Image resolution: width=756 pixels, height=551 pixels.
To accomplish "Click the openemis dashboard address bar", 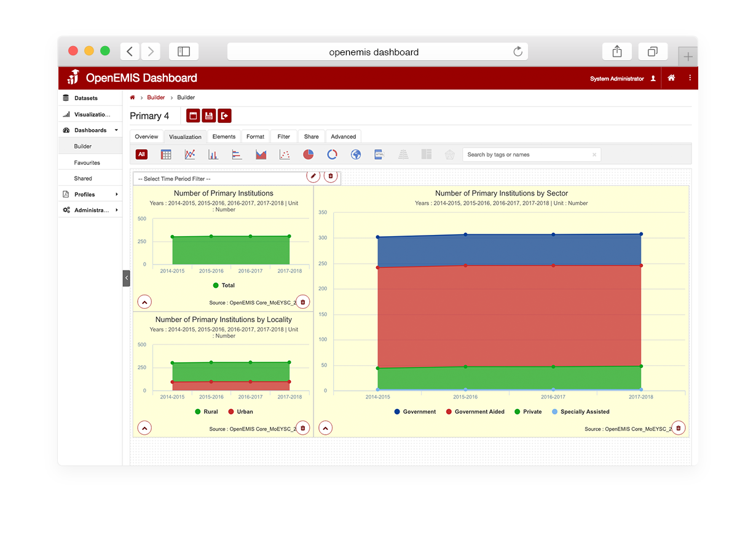I will (377, 52).
